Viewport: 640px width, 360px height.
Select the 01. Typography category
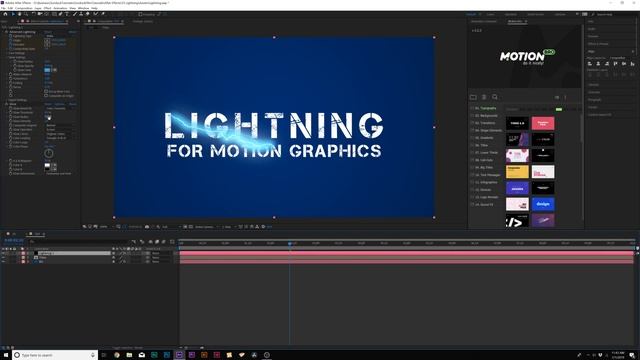click(x=486, y=108)
